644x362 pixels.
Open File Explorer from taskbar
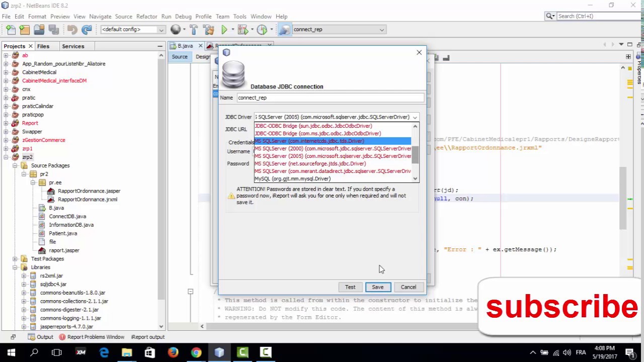click(127, 352)
